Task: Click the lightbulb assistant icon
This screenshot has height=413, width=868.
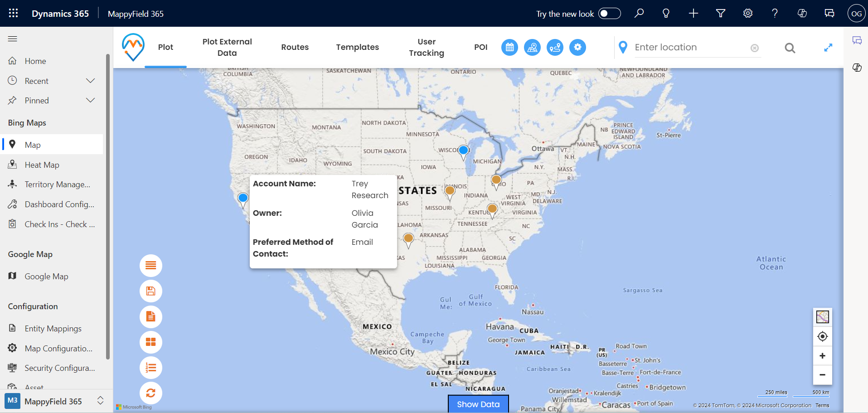Action: click(x=666, y=14)
